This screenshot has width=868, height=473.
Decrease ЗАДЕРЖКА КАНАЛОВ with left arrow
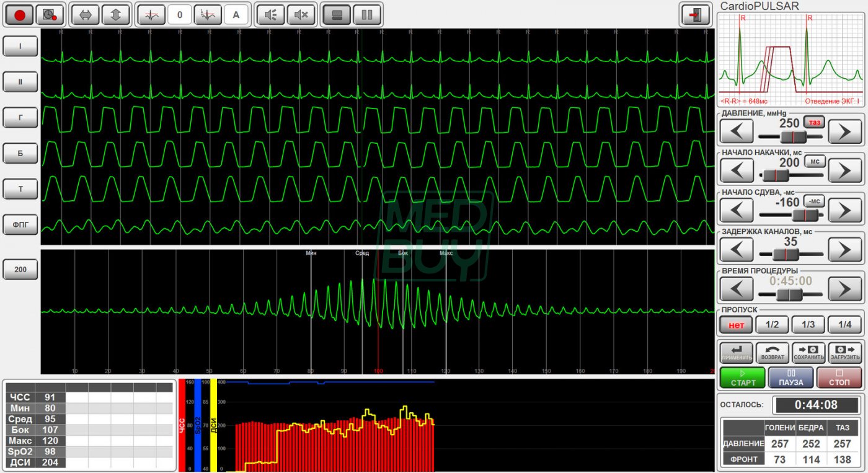point(737,250)
